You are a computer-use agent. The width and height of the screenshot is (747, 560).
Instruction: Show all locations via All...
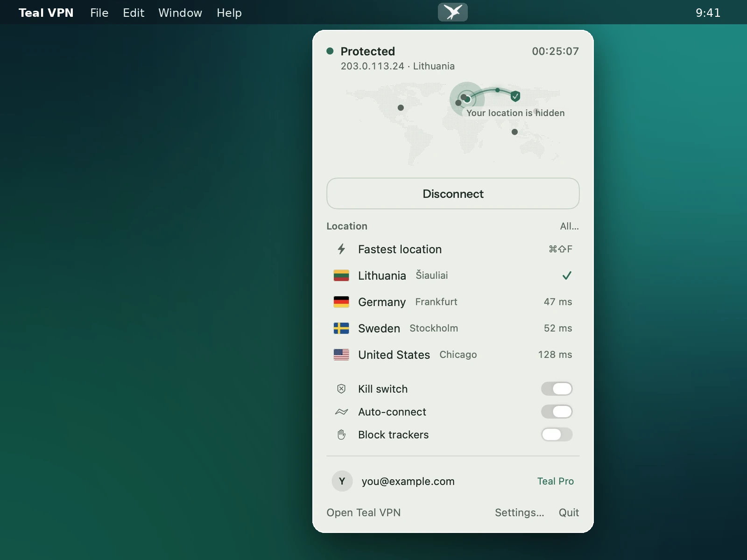[569, 226]
